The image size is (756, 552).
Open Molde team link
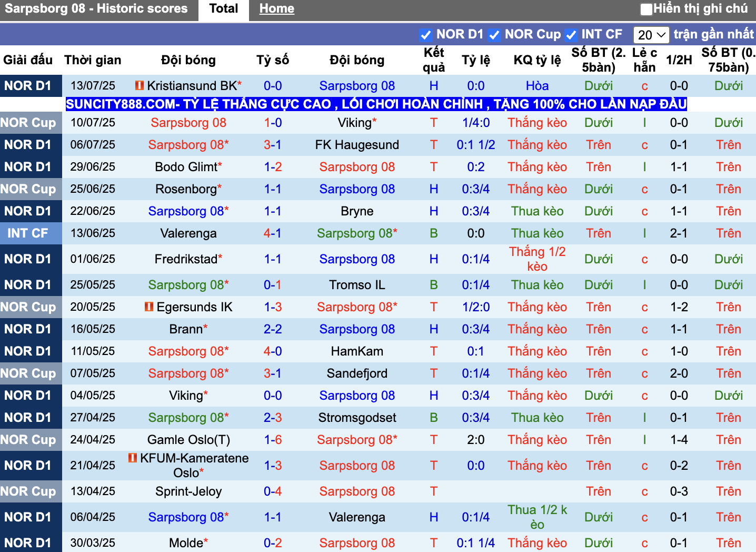186,543
